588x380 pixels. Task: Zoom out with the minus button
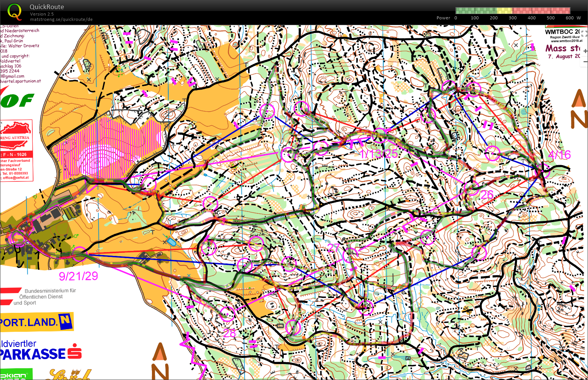point(585,61)
